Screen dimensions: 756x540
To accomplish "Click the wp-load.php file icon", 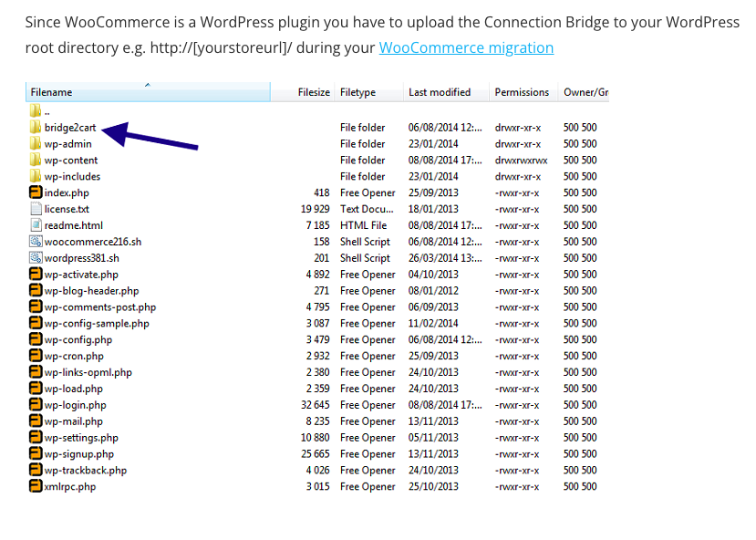I will (36, 389).
